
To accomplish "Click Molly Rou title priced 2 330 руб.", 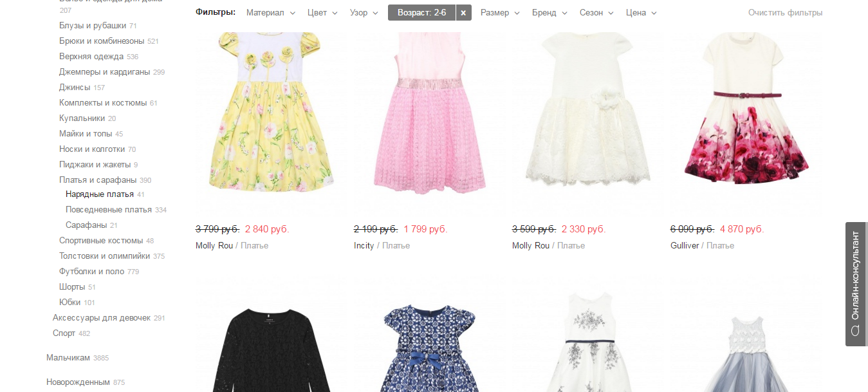I will (x=548, y=246).
